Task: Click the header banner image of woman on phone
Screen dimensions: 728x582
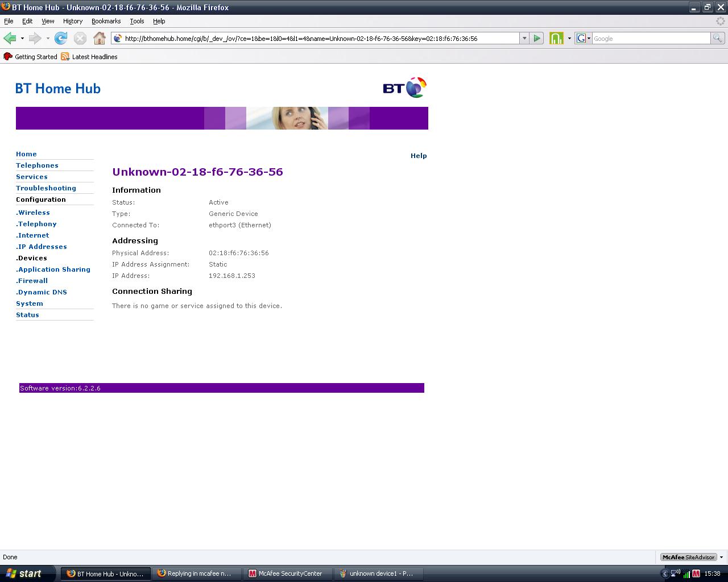Action: click(287, 118)
